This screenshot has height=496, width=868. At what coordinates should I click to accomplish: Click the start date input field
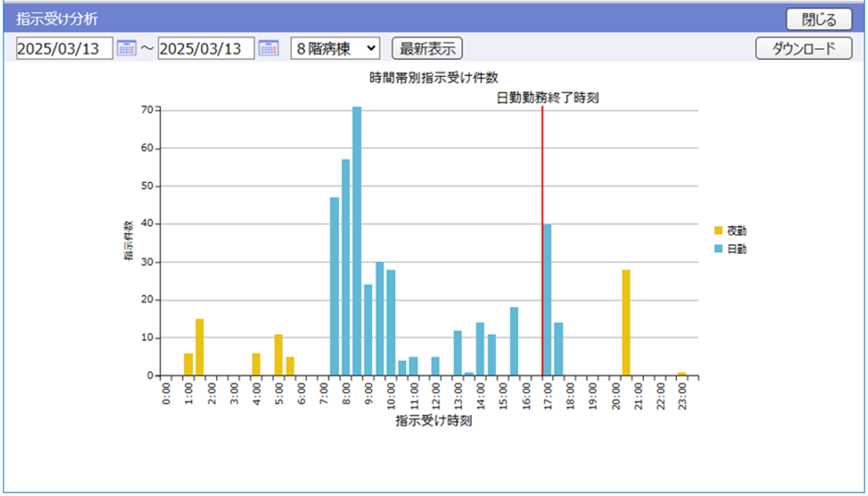[x=64, y=48]
